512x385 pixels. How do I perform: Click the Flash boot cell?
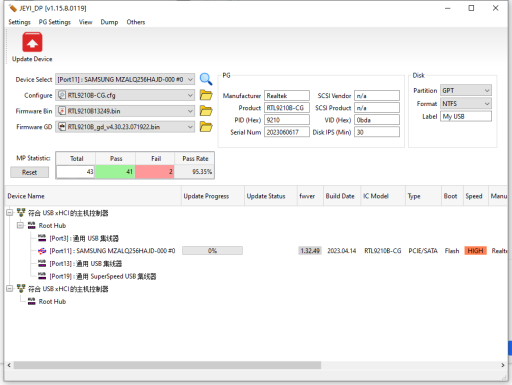coord(452,251)
